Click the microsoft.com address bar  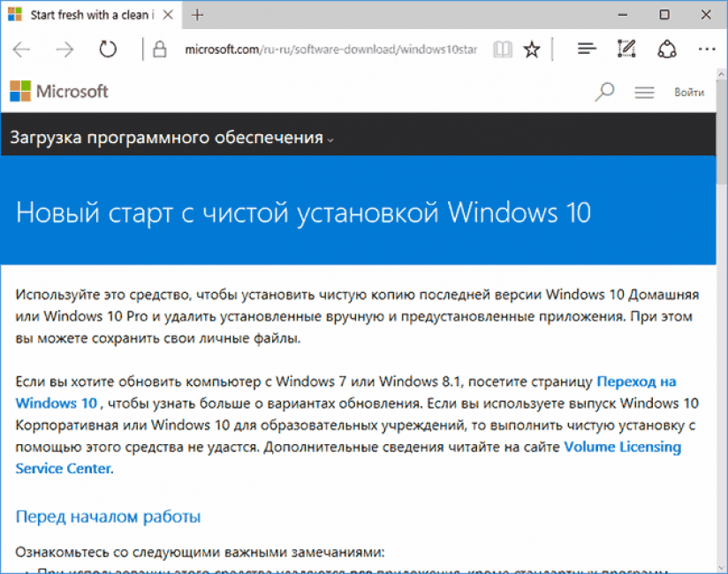pyautogui.click(x=330, y=49)
